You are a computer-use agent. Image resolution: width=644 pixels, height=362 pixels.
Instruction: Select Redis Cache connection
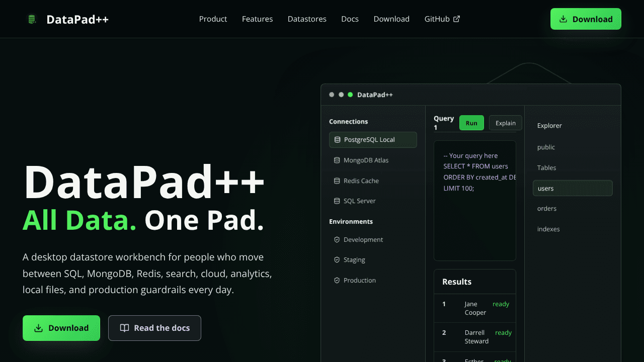(x=373, y=180)
